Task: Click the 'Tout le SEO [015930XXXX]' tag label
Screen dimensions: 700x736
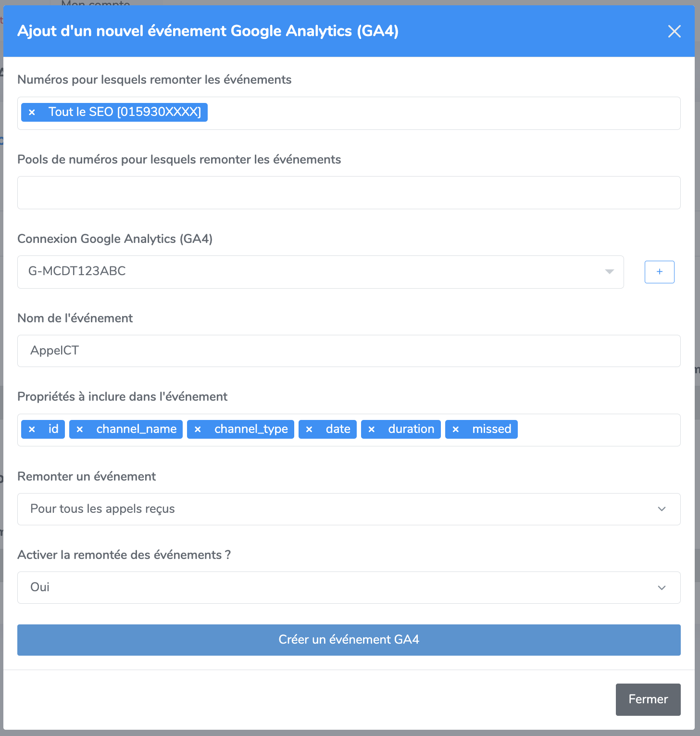Action: click(125, 112)
